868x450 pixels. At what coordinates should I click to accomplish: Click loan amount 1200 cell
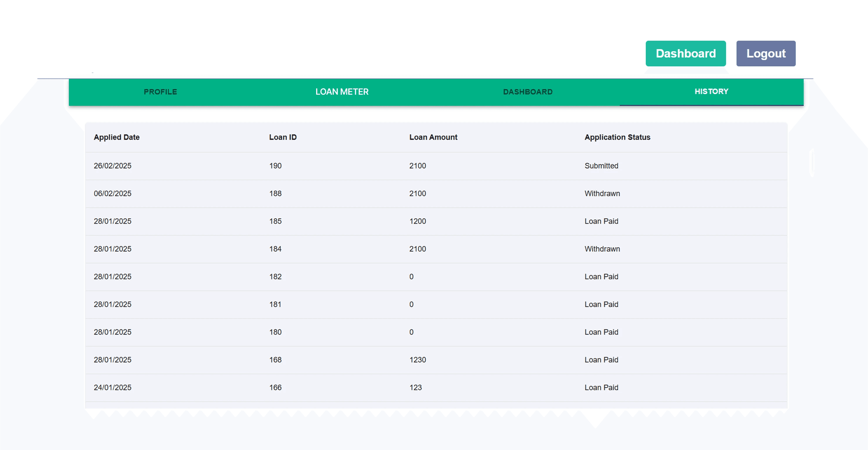tap(417, 221)
